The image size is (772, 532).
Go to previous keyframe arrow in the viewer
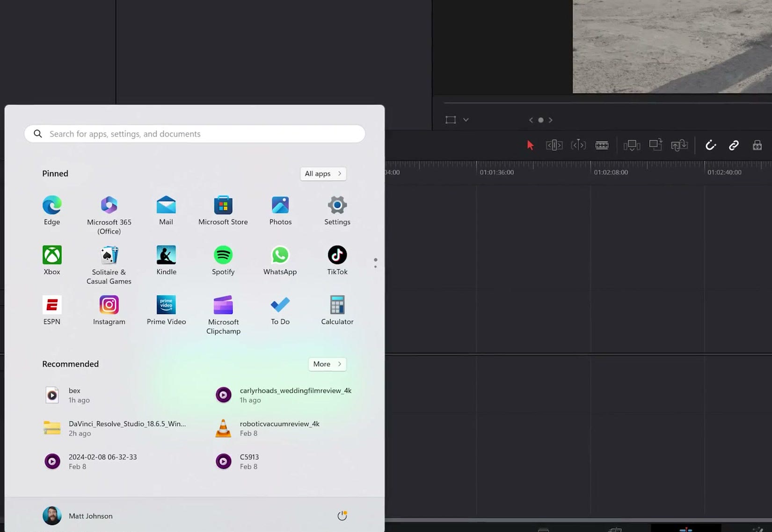(x=531, y=120)
